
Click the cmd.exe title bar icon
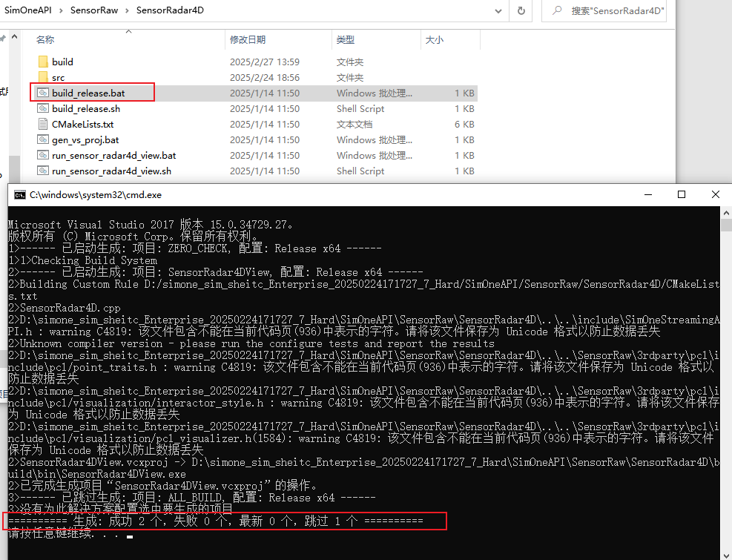click(x=19, y=195)
